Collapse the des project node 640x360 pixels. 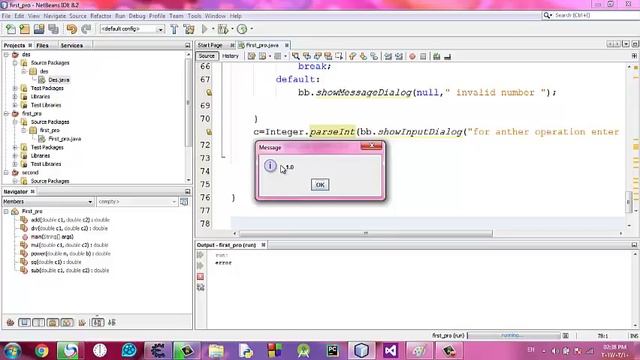click(7, 54)
